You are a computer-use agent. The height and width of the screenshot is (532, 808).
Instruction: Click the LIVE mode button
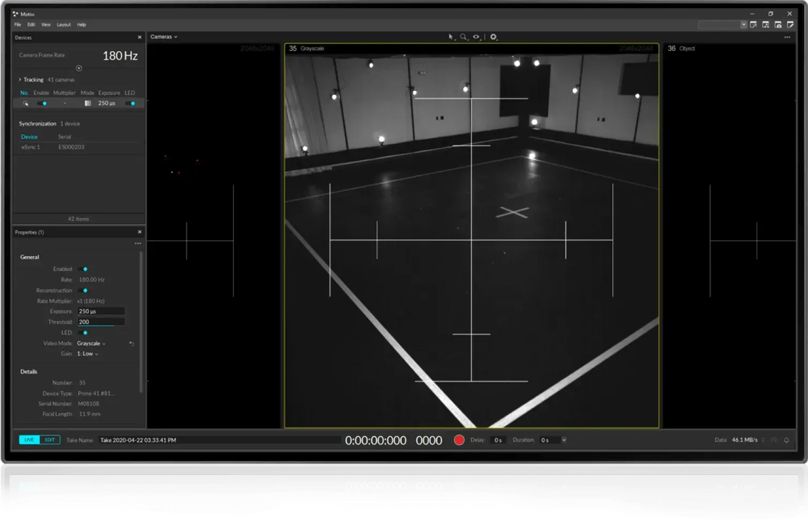29,440
